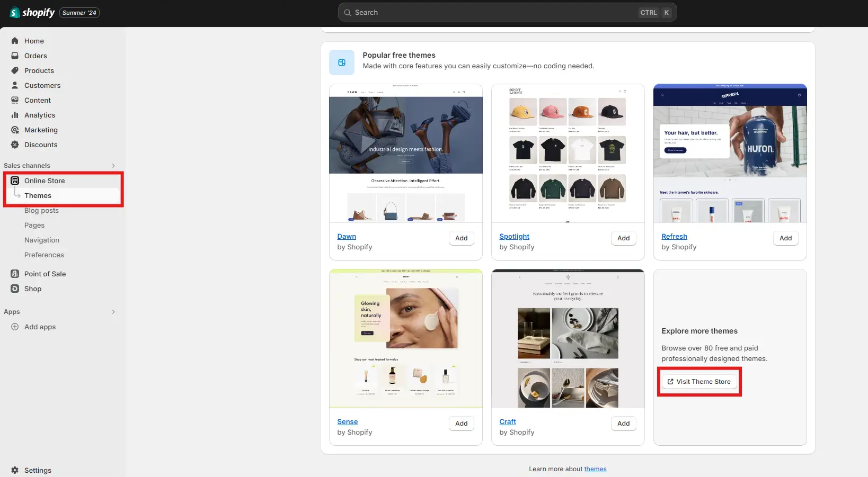Click the Add apps plus icon
868x477 pixels.
[x=15, y=327]
